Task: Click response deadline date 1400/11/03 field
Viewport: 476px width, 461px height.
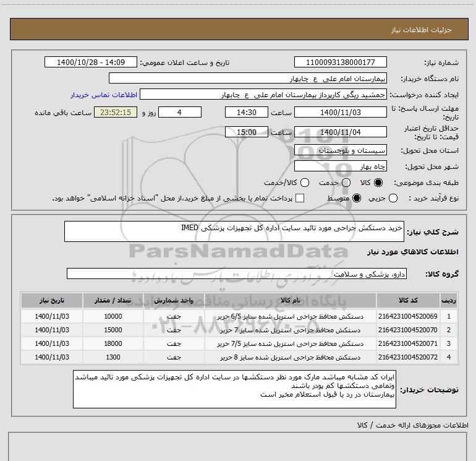Action: point(340,112)
